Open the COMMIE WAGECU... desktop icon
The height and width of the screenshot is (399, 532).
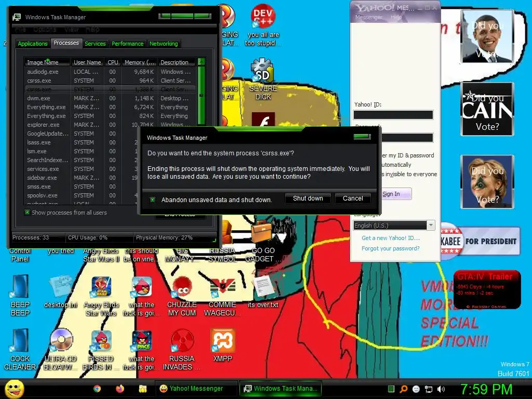[x=222, y=287]
